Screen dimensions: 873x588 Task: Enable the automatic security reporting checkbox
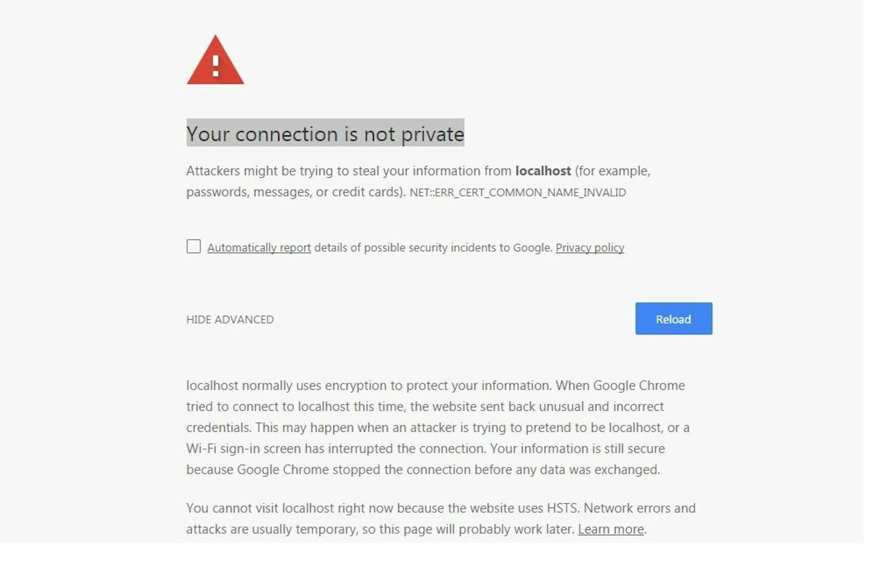pos(193,247)
